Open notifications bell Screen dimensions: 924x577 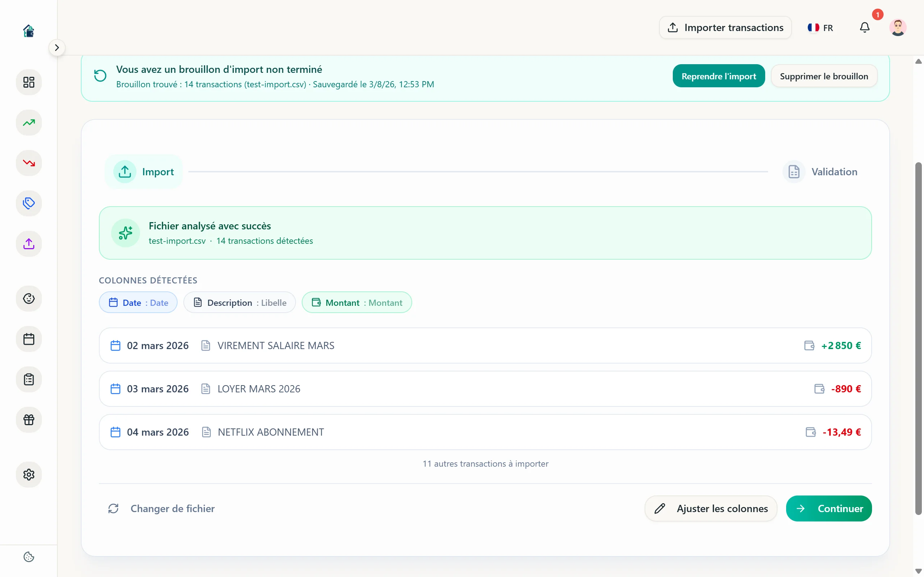pos(864,27)
